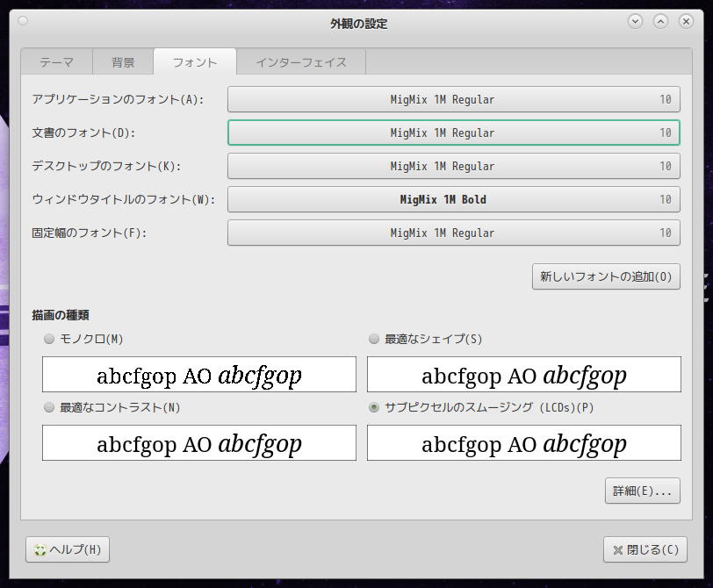The width and height of the screenshot is (713, 588).
Task: Click the window menu circle in title bar
Action: (23, 21)
